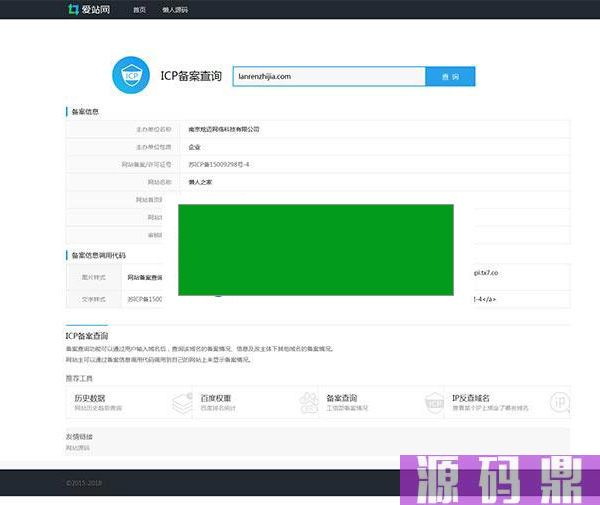Open the 网站源码 friendly link
The width and height of the screenshot is (600, 505).
coord(78,448)
